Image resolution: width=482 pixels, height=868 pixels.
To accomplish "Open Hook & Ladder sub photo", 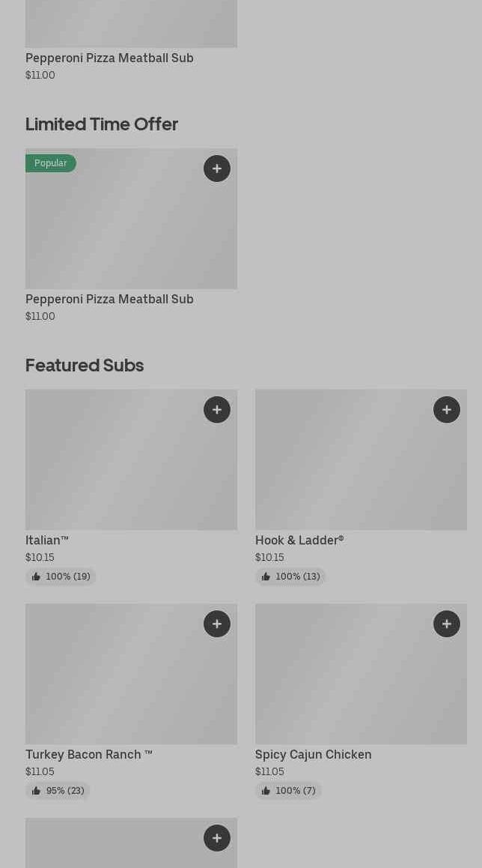I will [361, 460].
